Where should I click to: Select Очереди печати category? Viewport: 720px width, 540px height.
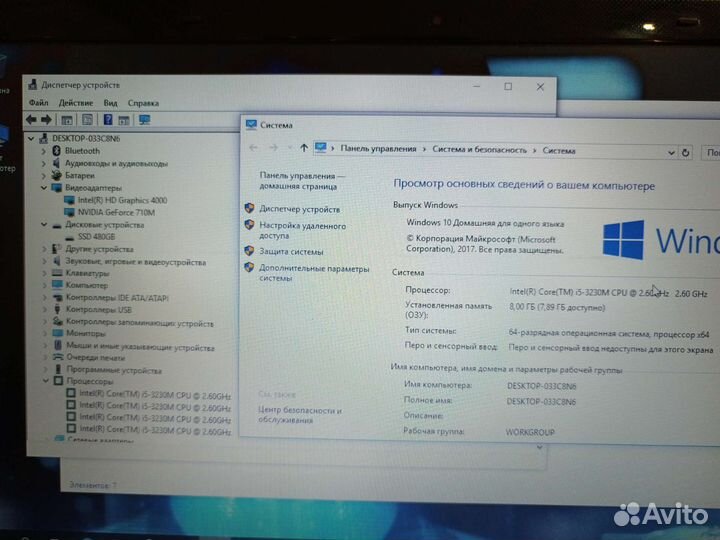click(96, 357)
